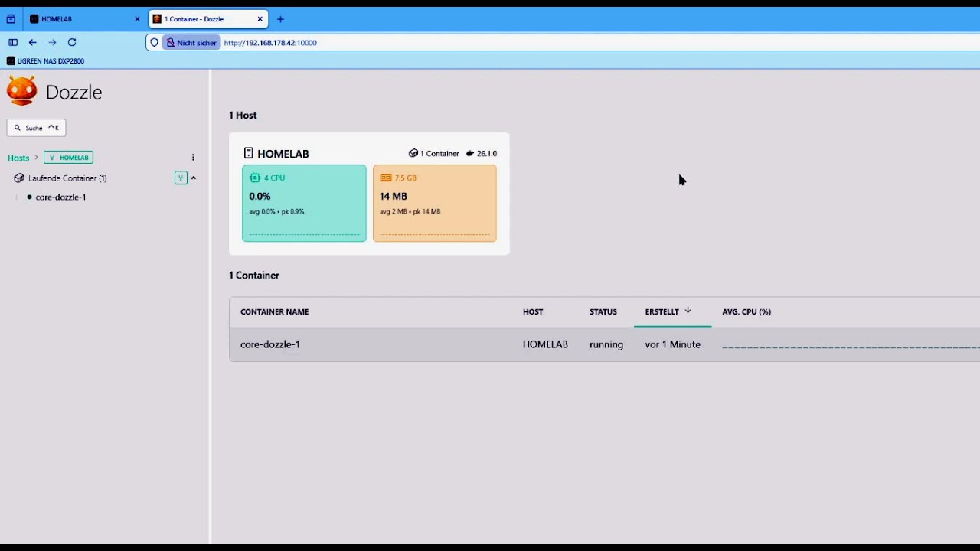The image size is (980, 551).
Task: Click the 4 CPU usage panel
Action: pyautogui.click(x=304, y=204)
